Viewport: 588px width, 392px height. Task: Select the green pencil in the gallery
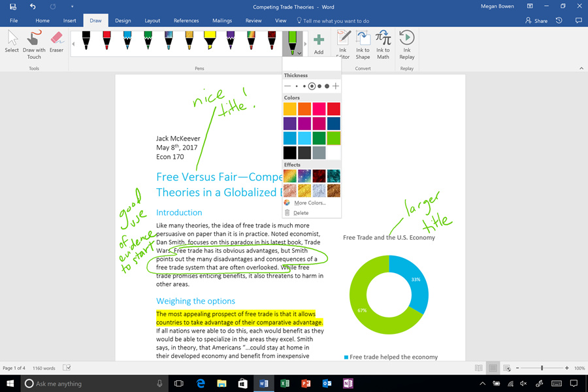click(148, 41)
